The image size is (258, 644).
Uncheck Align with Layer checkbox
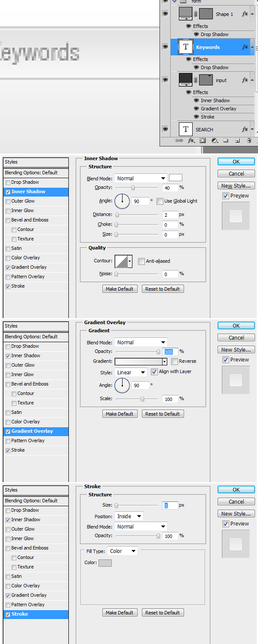[154, 372]
